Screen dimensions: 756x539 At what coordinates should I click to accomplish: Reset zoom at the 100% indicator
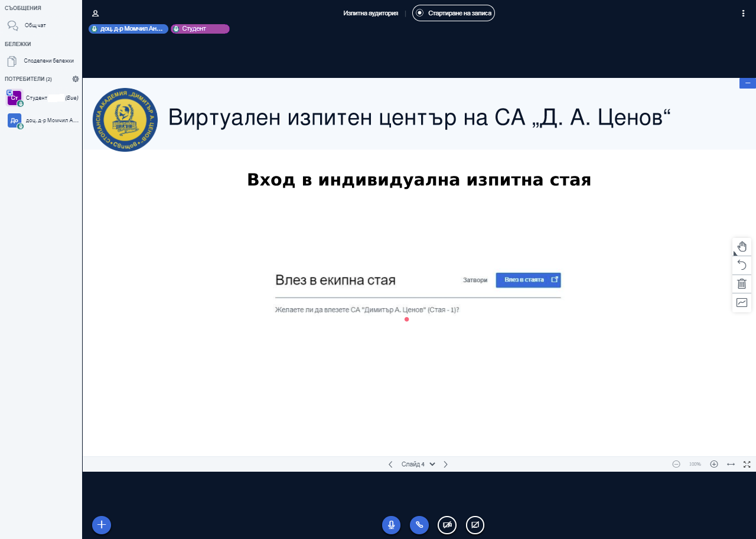pyautogui.click(x=695, y=464)
